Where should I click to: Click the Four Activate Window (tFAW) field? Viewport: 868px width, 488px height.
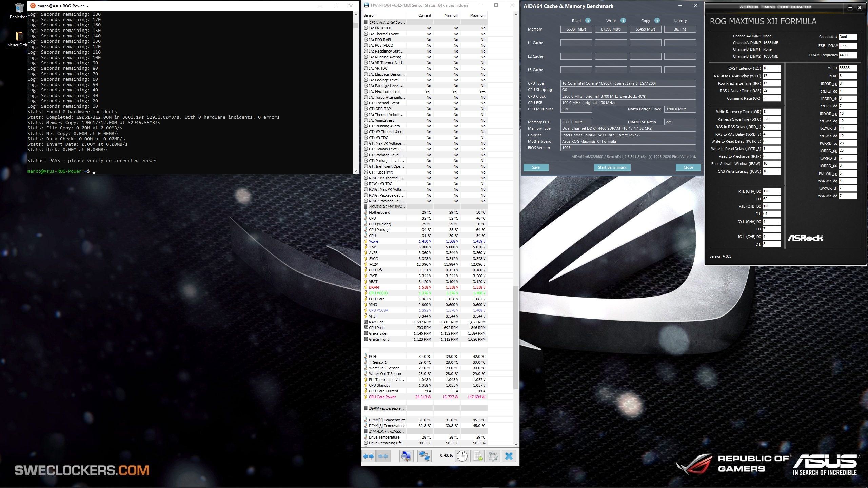click(x=771, y=164)
